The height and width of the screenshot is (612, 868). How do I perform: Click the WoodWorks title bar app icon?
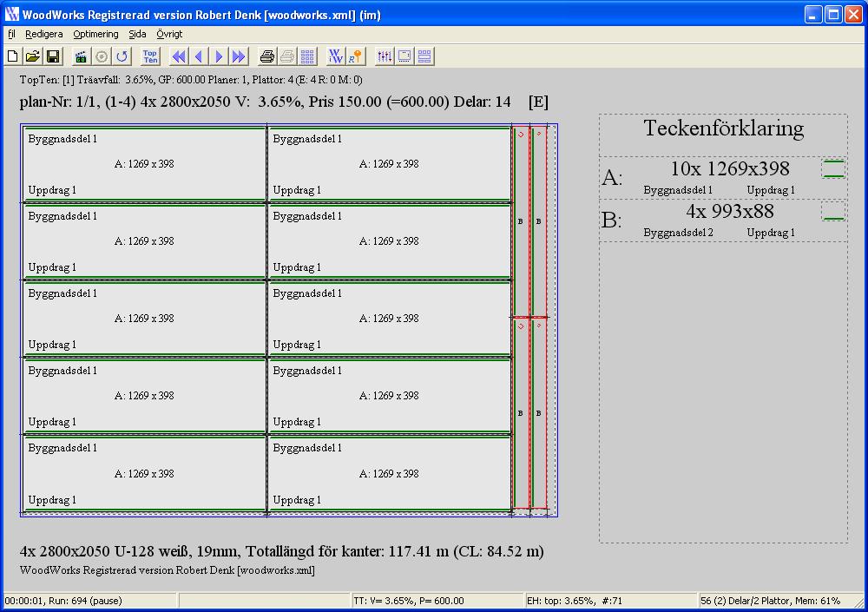click(x=11, y=14)
